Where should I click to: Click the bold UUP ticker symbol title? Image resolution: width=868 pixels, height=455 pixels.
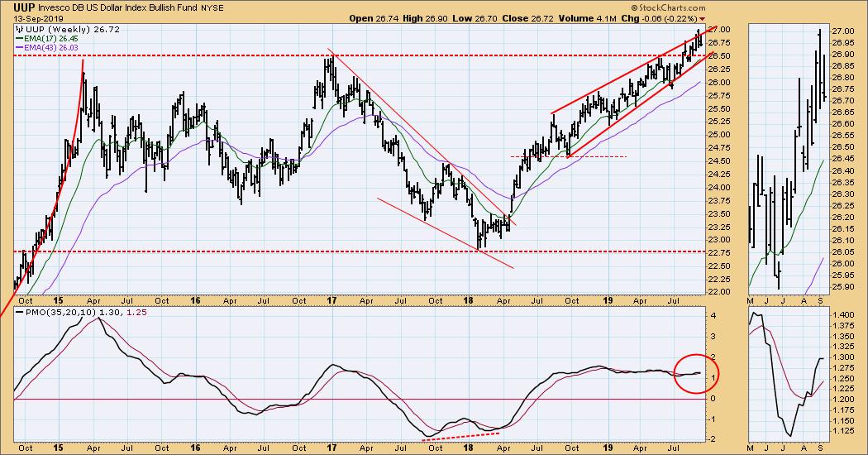(x=26, y=7)
